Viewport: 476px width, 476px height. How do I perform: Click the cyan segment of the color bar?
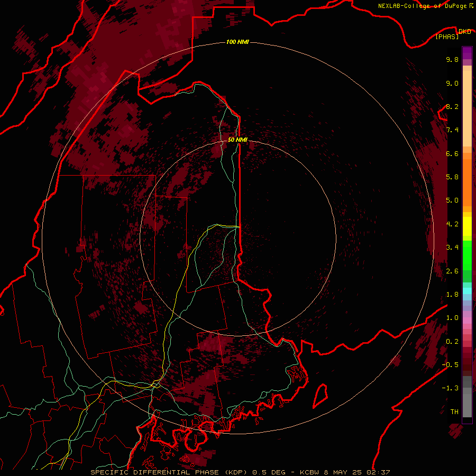(x=467, y=291)
